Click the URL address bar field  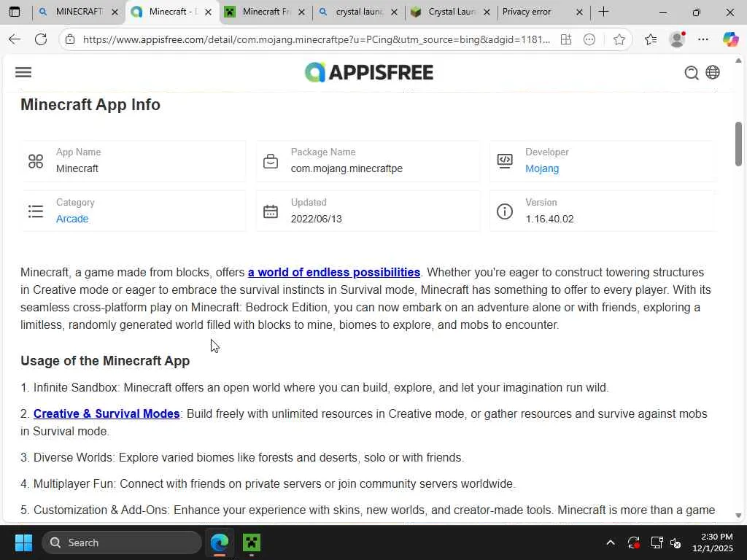(317, 39)
